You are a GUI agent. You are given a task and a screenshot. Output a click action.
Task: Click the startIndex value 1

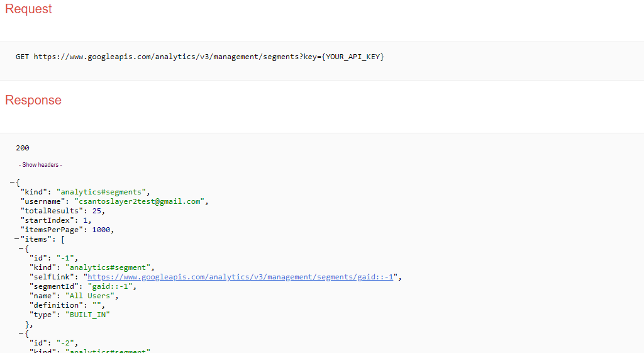[x=87, y=220]
